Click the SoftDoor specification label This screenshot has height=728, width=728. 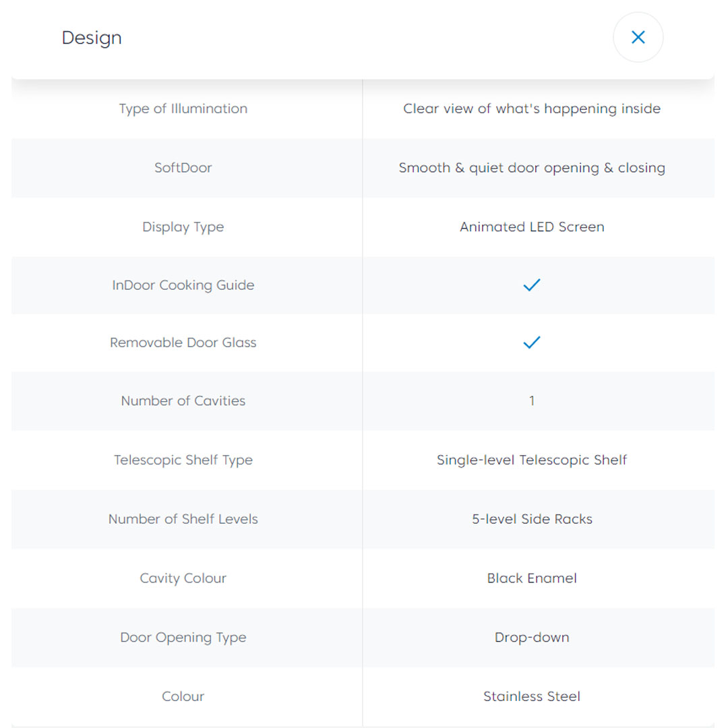(183, 168)
